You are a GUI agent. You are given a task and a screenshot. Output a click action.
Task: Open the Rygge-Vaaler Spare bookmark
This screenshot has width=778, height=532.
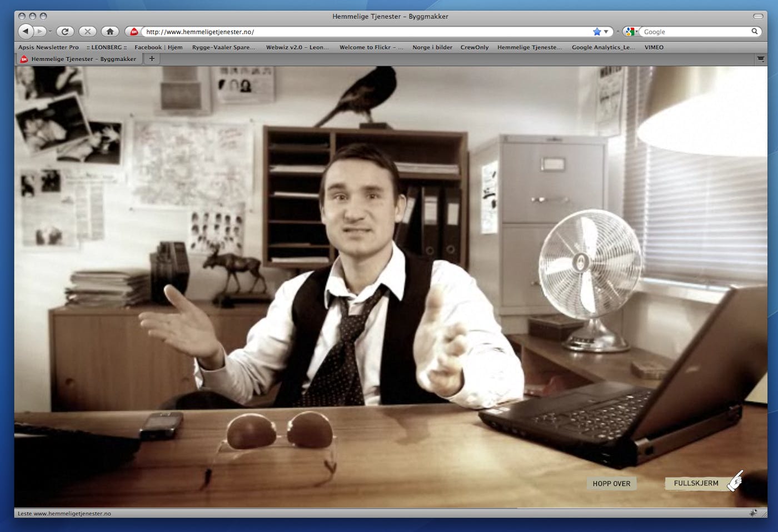point(223,47)
